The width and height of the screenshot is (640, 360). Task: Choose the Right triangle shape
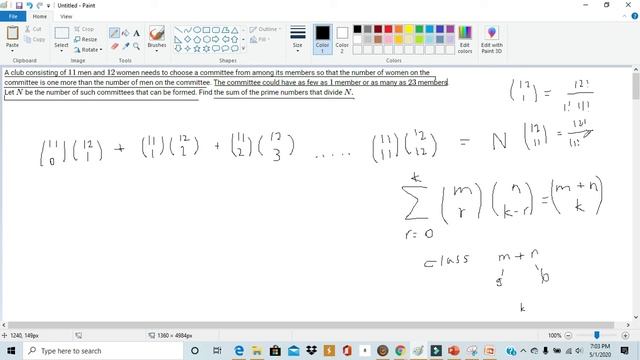178,39
